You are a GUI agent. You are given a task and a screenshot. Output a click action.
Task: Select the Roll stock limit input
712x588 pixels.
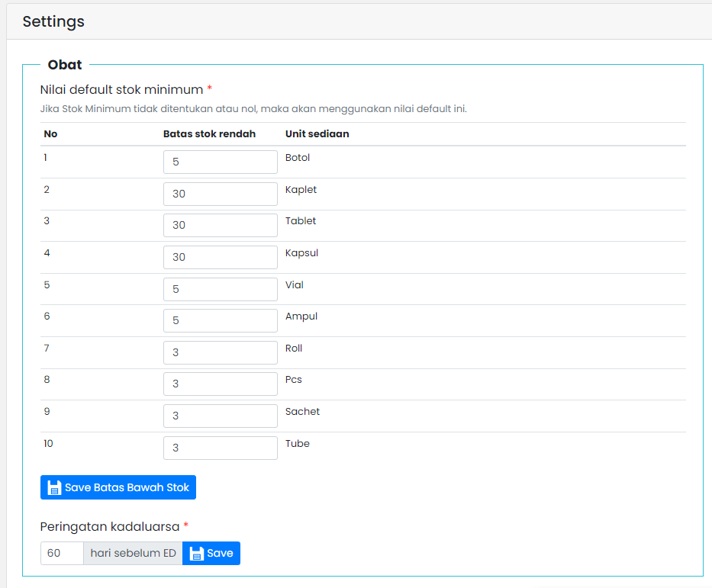pos(220,352)
